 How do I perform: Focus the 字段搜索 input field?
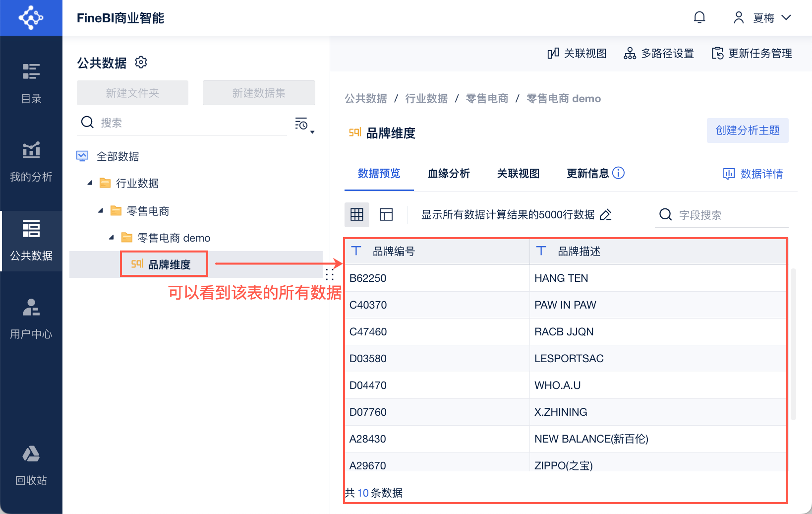click(x=722, y=215)
